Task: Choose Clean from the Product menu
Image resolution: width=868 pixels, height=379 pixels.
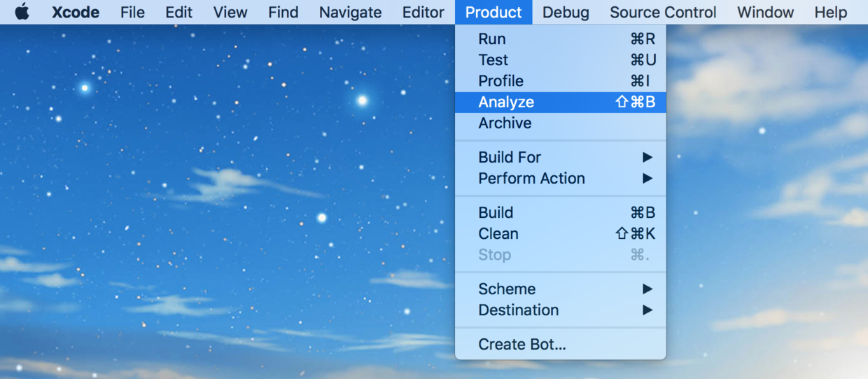Action: click(x=560, y=234)
